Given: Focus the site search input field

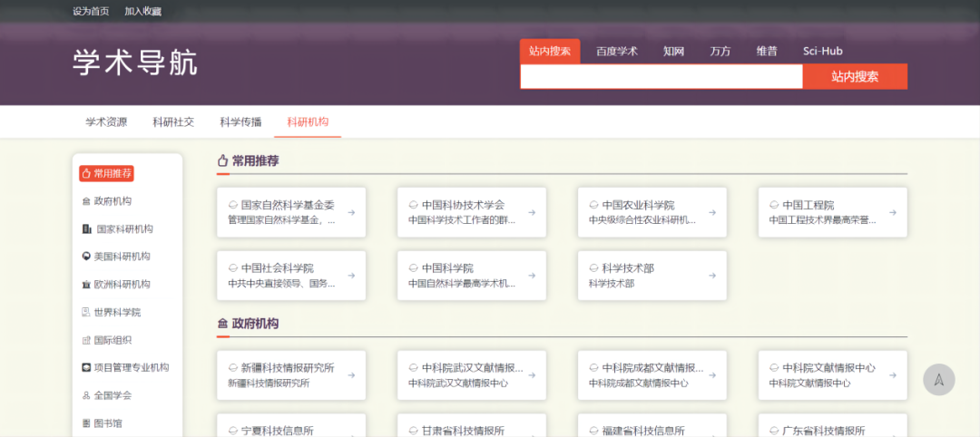Looking at the screenshot, I should [x=661, y=77].
